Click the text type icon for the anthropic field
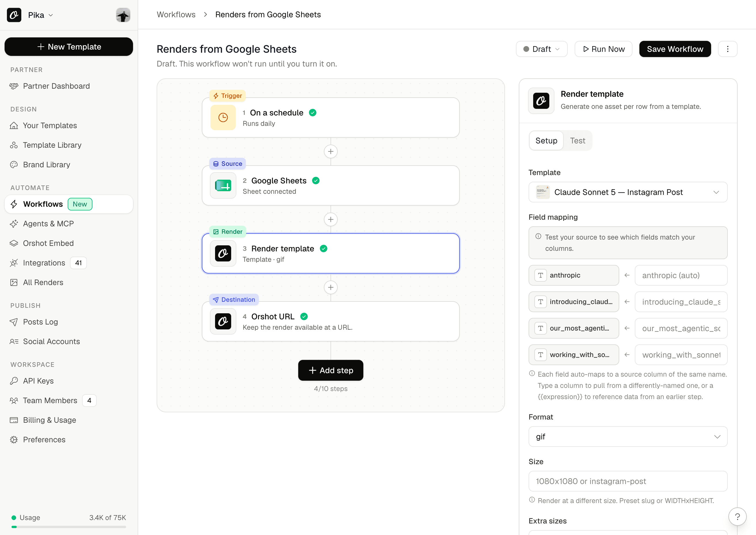756x535 pixels. coord(541,275)
